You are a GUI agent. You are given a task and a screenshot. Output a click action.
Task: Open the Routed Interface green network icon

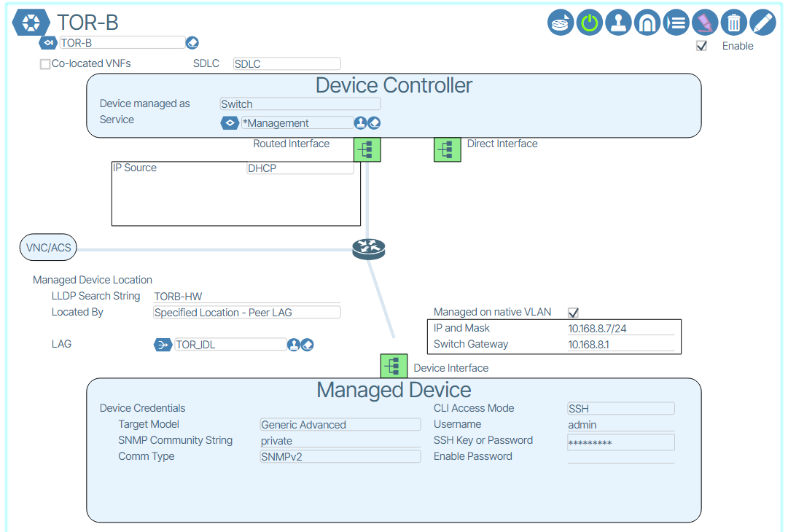pos(367,149)
